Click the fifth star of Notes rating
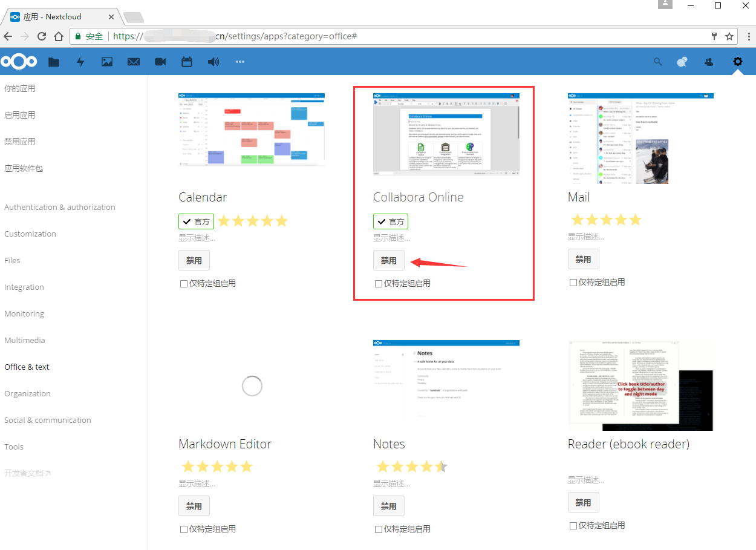This screenshot has height=550, width=756. pos(442,466)
